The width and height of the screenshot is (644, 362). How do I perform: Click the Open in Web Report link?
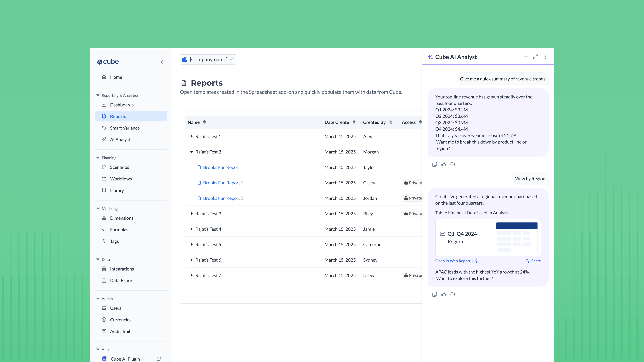click(453, 261)
